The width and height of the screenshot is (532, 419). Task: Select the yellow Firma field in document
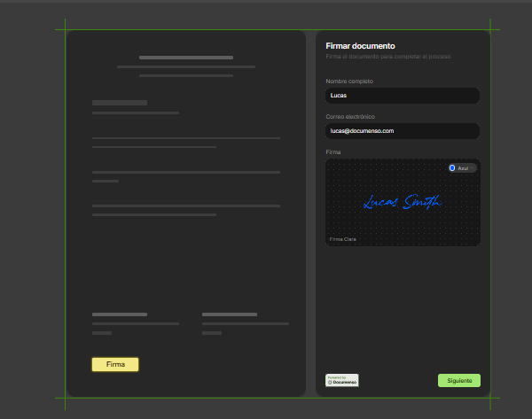tap(115, 364)
